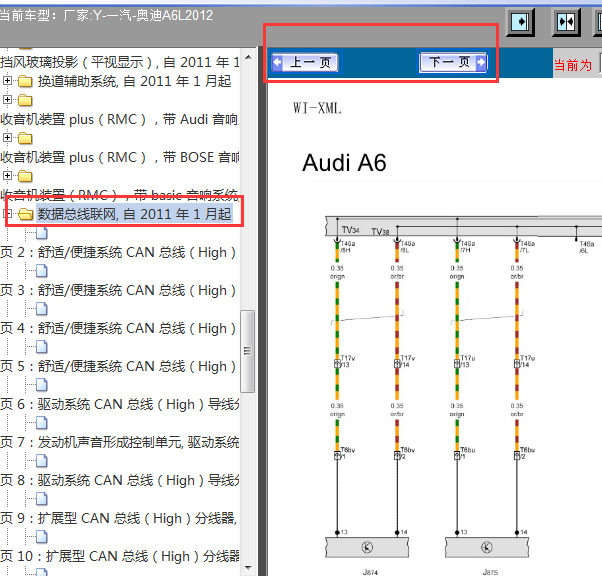This screenshot has width=602, height=576.
Task: Select the 换道辅助系统 tree item
Action: coord(134,81)
